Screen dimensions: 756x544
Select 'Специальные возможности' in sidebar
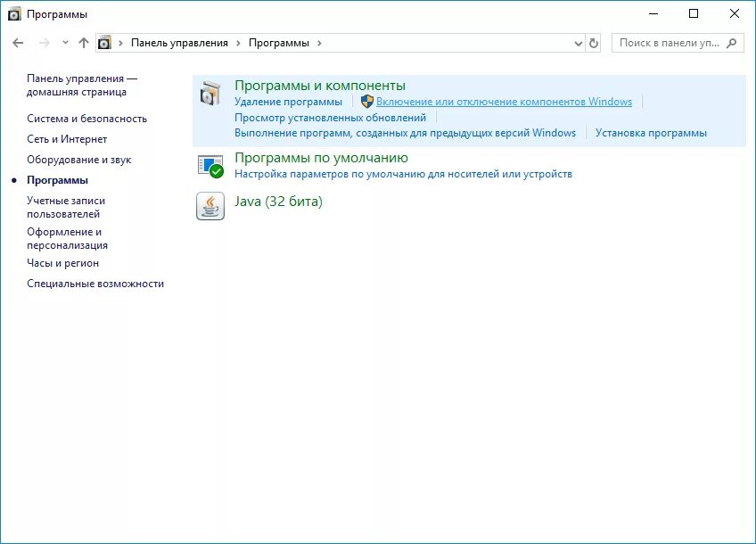pyautogui.click(x=95, y=284)
